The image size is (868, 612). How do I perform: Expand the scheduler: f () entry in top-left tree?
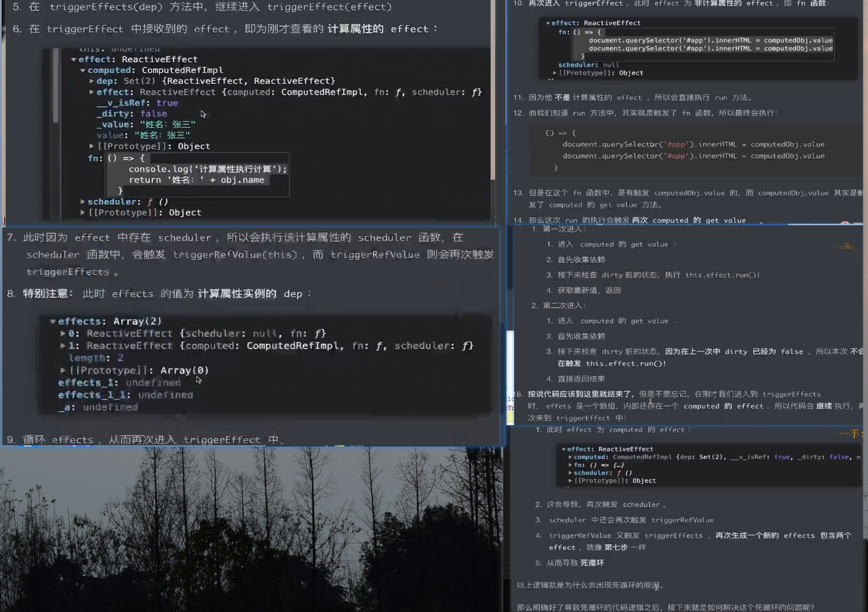click(83, 202)
